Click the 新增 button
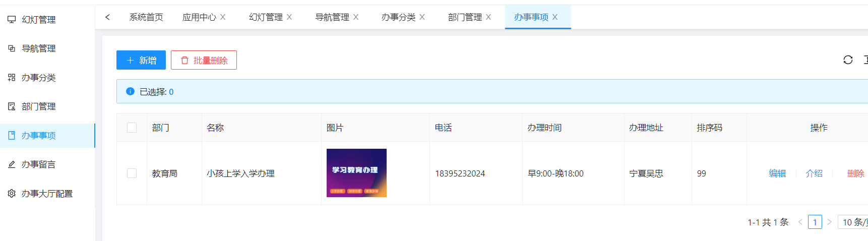Screen dimensions: 868x241 point(141,60)
